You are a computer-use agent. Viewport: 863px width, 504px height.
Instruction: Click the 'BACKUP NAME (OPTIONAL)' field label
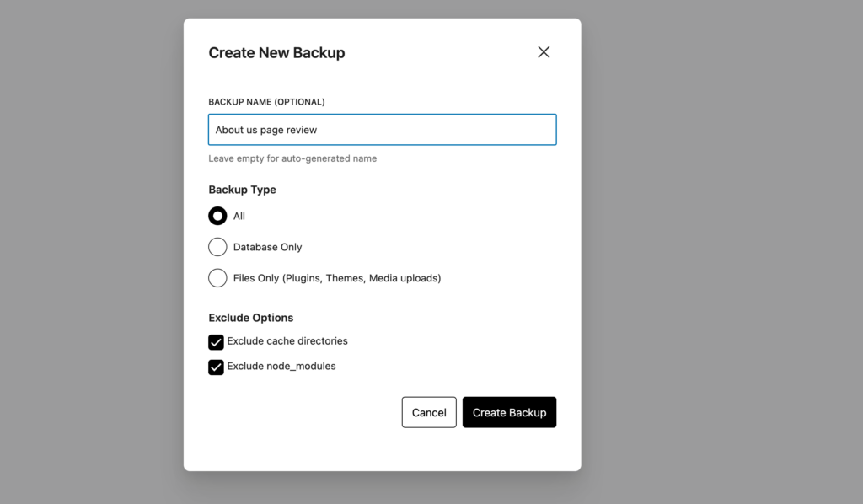(x=266, y=102)
